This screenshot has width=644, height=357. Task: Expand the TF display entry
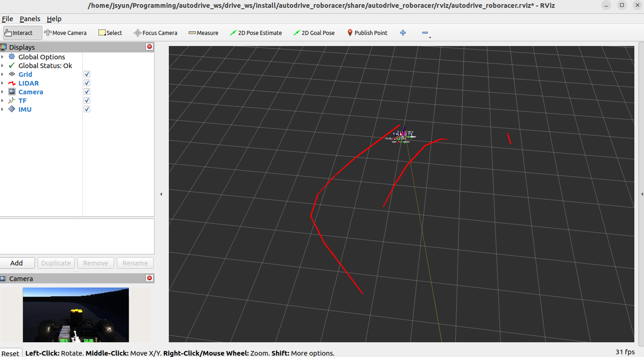click(2, 101)
